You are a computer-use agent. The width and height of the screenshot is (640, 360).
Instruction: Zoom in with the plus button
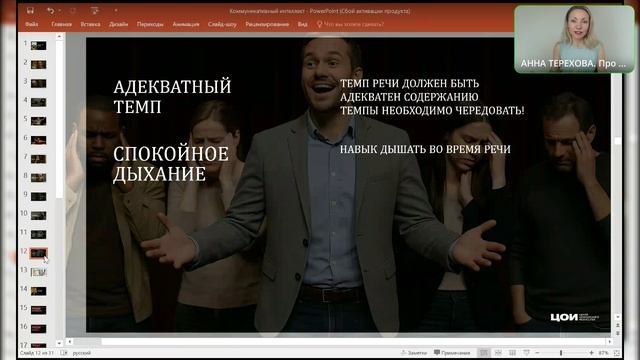(x=591, y=353)
